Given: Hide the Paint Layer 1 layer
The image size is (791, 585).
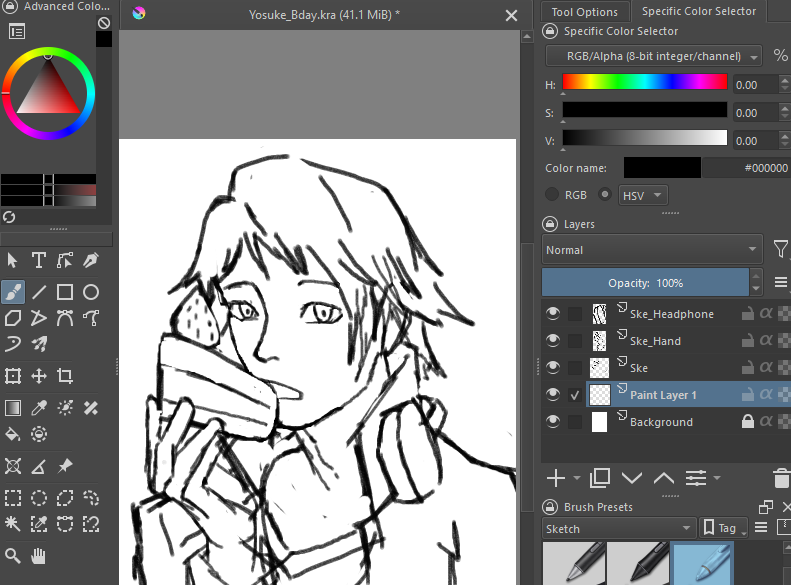Looking at the screenshot, I should coord(553,394).
